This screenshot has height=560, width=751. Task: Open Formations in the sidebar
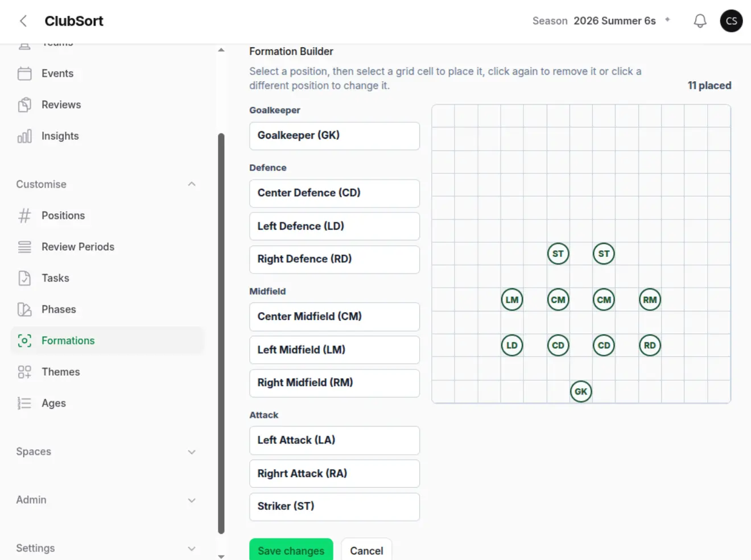[x=106, y=341]
